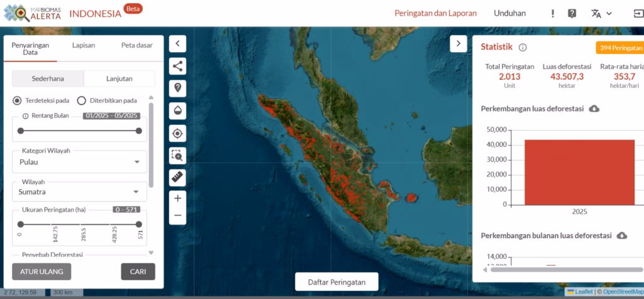The image size is (644, 299).
Task: Click Ukuran Peringatan slider minimum handle
Action: click(21, 224)
